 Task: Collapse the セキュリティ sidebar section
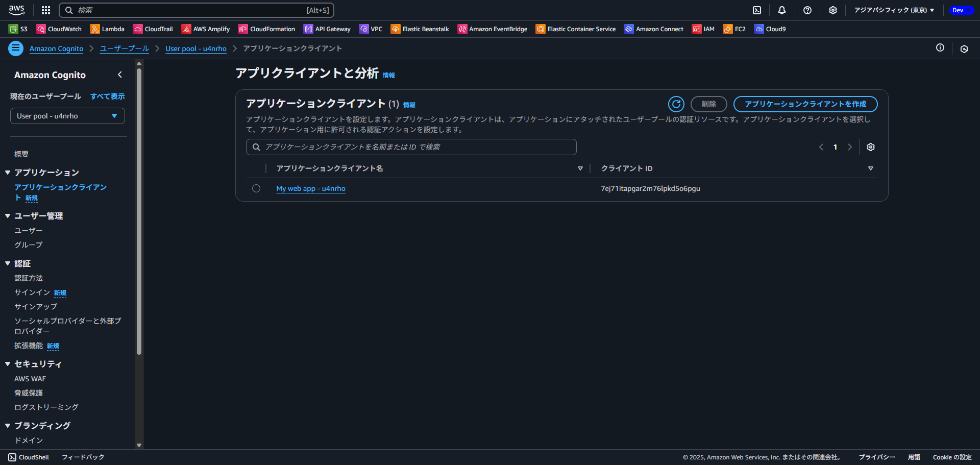pyautogui.click(x=8, y=364)
